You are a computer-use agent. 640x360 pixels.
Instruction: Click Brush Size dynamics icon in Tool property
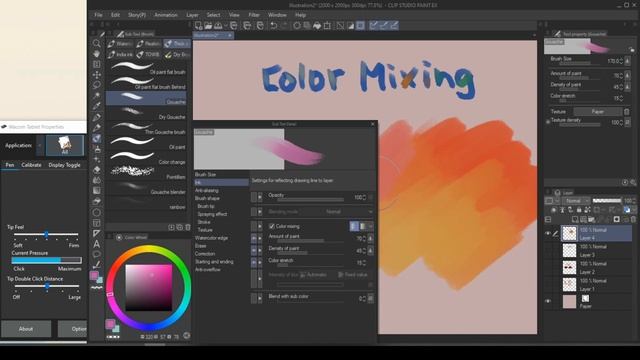tap(628, 61)
